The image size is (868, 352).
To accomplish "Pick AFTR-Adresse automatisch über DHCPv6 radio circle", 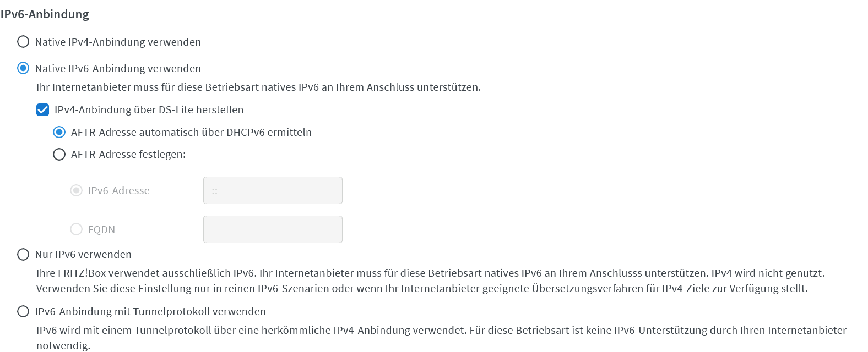I will (59, 132).
